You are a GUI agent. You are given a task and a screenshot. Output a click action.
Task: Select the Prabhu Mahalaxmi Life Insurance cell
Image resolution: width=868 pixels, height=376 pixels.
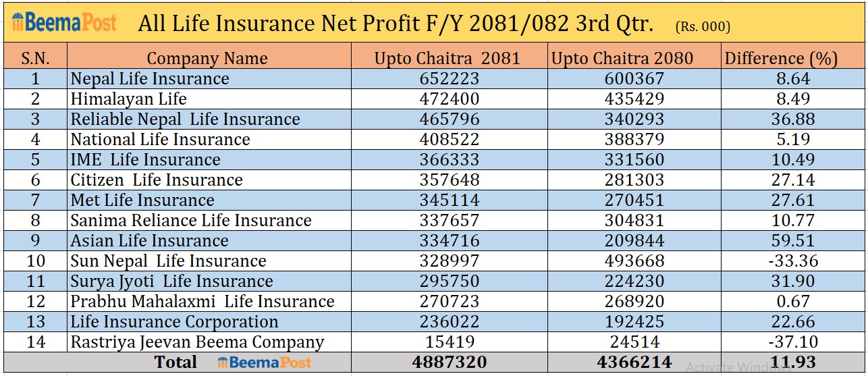click(x=202, y=302)
